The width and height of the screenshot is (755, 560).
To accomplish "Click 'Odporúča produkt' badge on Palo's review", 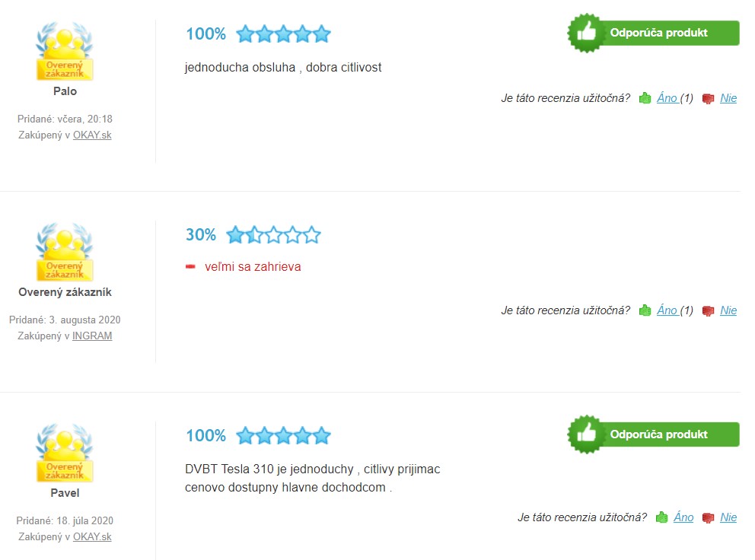I will 654,33.
